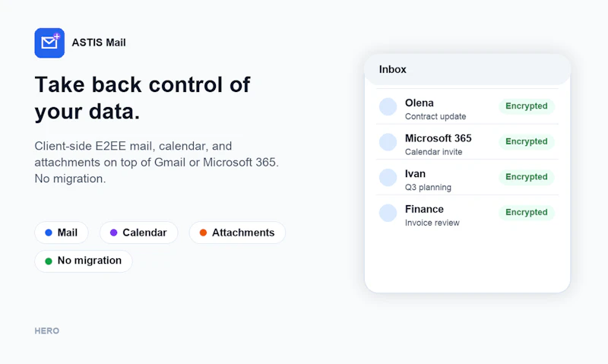Click Ivan's avatar circle
The height and width of the screenshot is (364, 608).
(x=388, y=178)
